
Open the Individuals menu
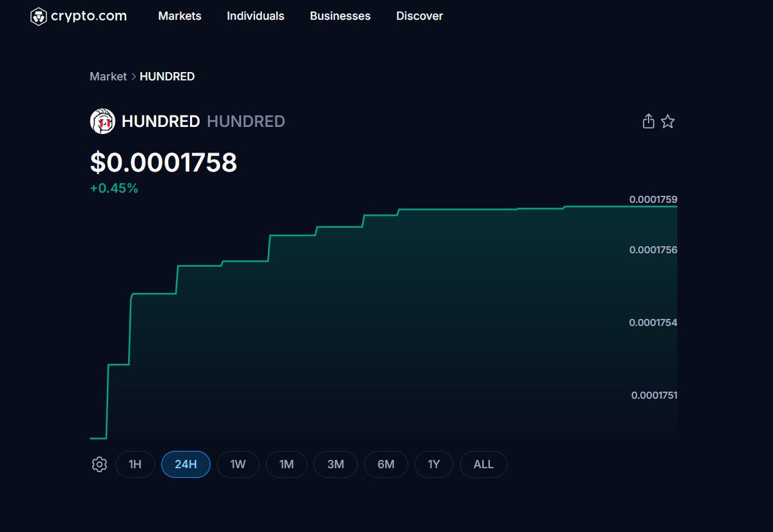[x=255, y=16]
